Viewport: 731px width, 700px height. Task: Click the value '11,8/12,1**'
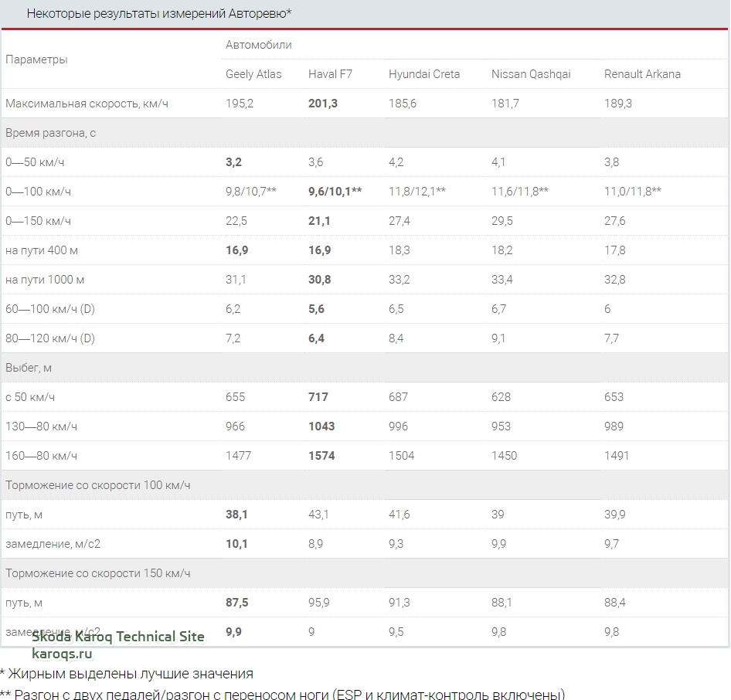[417, 192]
